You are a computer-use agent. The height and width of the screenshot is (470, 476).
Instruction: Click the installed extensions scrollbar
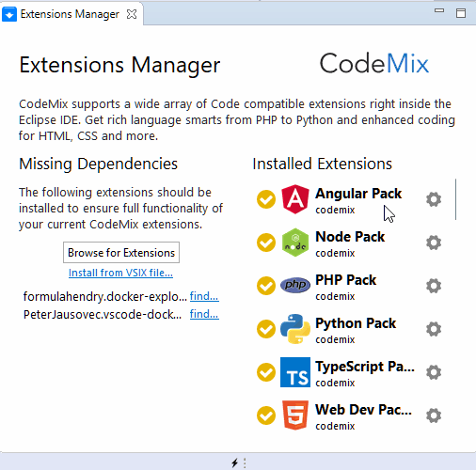(455, 199)
